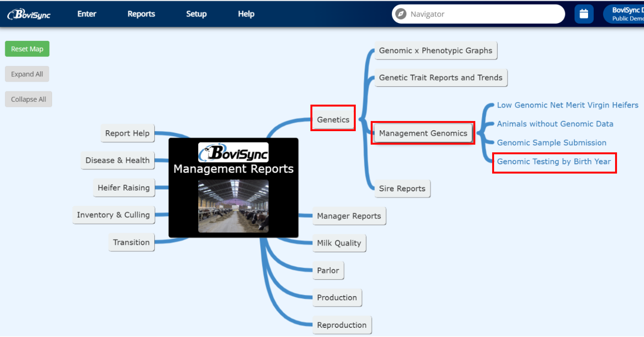
Task: Open the calendar icon button
Action: tap(584, 14)
